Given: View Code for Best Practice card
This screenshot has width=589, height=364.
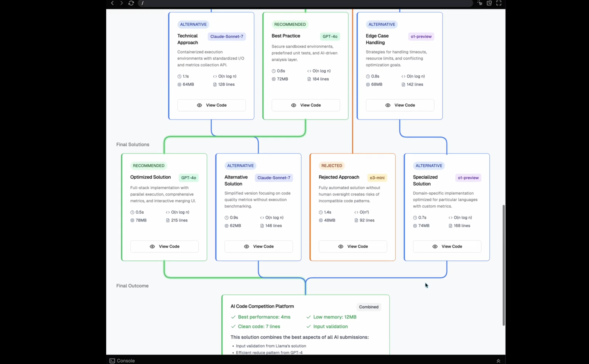Looking at the screenshot, I should (306, 105).
